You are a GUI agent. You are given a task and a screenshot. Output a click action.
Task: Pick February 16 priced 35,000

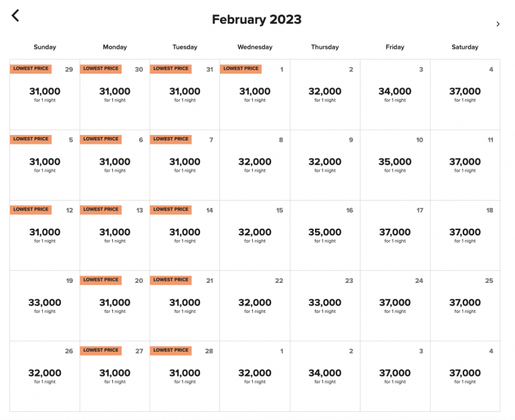325,235
